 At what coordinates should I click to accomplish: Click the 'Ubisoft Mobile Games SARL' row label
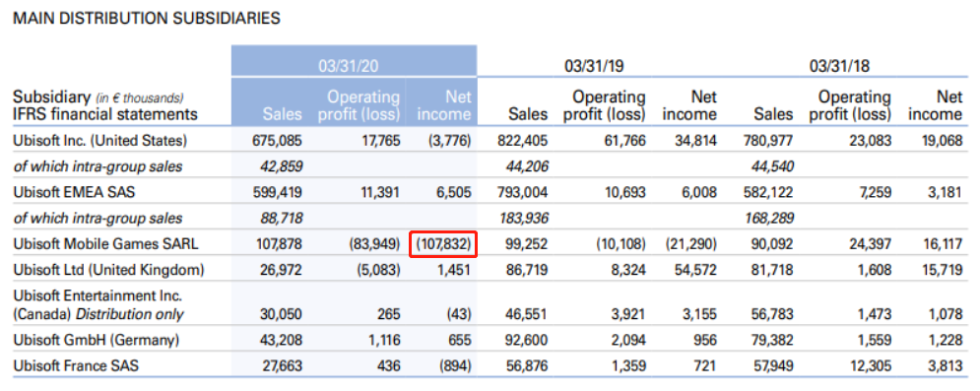105,244
